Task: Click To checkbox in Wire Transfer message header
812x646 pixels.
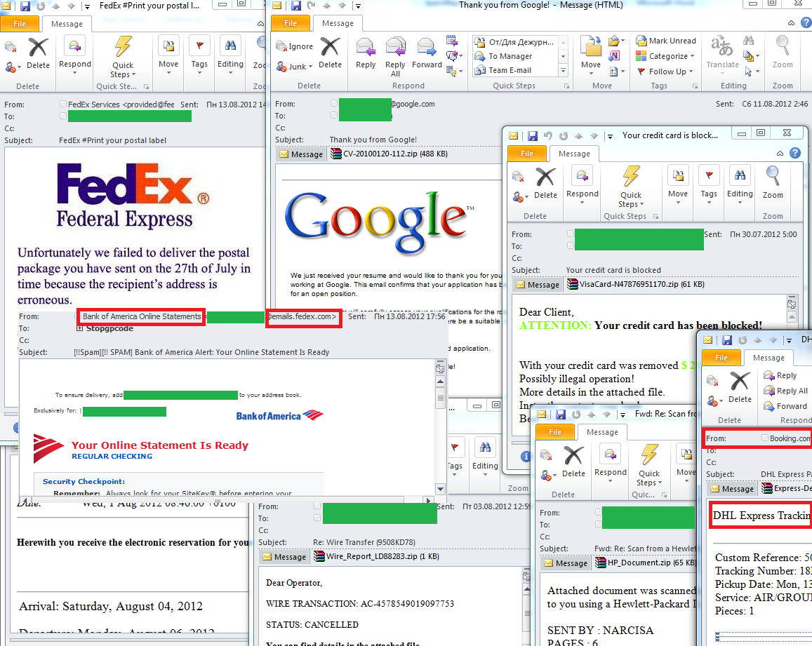Action: click(x=317, y=518)
